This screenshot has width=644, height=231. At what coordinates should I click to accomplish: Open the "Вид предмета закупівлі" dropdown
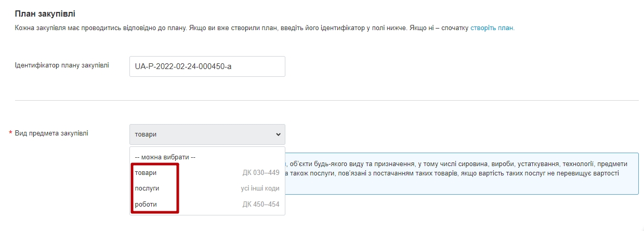(x=207, y=134)
